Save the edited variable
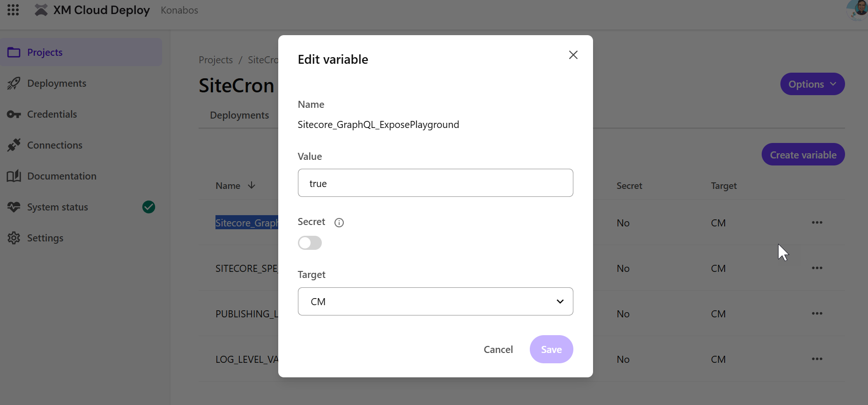Screen dimensions: 868x405 click(x=551, y=349)
